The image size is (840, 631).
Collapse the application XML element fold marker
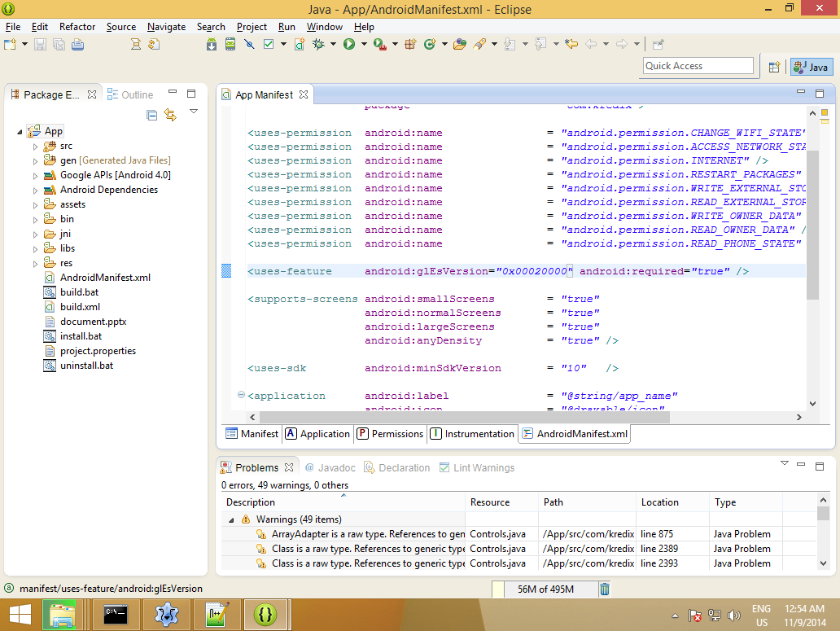pyautogui.click(x=241, y=396)
